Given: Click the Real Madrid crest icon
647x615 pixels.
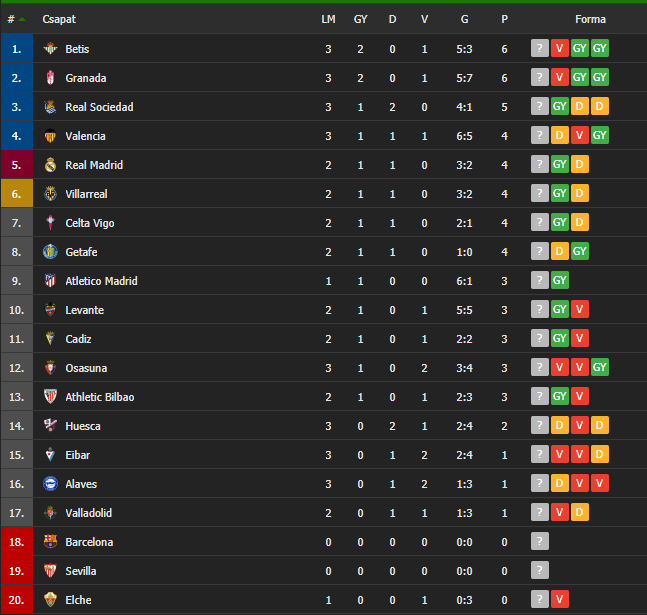Looking at the screenshot, I should [x=50, y=165].
